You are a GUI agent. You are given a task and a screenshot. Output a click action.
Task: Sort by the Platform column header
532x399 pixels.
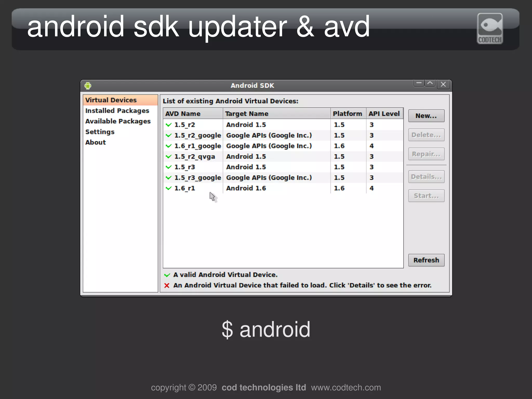click(x=348, y=114)
